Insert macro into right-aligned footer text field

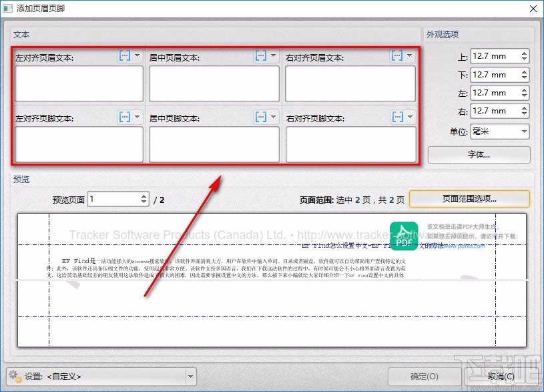coord(398,117)
